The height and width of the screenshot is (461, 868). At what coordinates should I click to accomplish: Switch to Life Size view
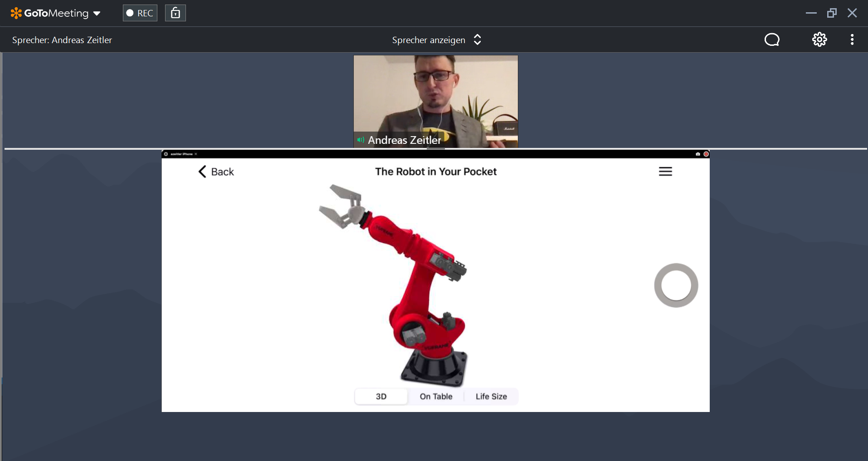click(491, 397)
